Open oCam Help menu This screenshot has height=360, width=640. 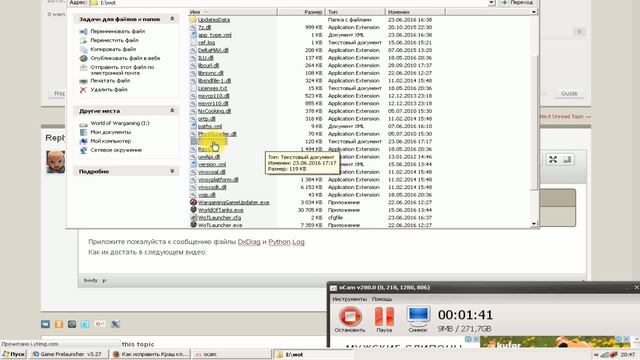[x=382, y=299]
